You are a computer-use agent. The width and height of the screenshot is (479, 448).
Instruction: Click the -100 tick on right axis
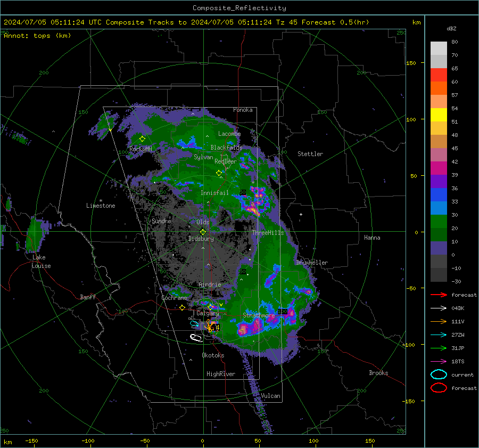[x=409, y=345]
